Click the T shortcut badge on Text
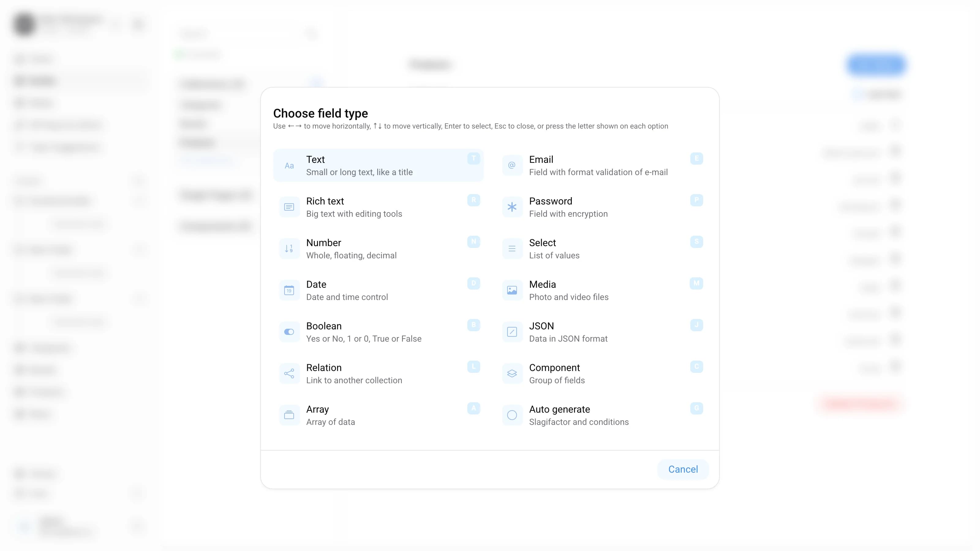The width and height of the screenshot is (980, 551). 474,158
